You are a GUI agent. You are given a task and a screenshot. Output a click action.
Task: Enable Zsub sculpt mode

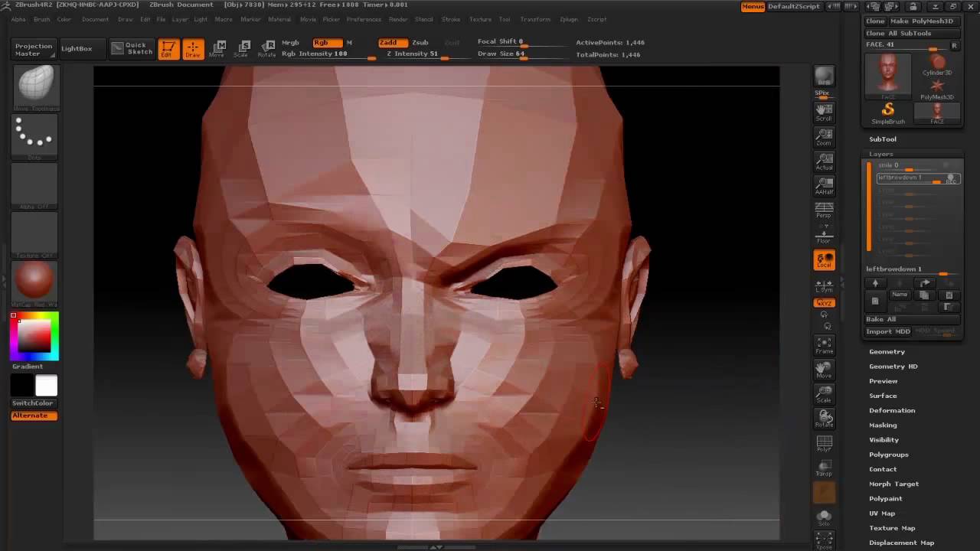pos(420,42)
